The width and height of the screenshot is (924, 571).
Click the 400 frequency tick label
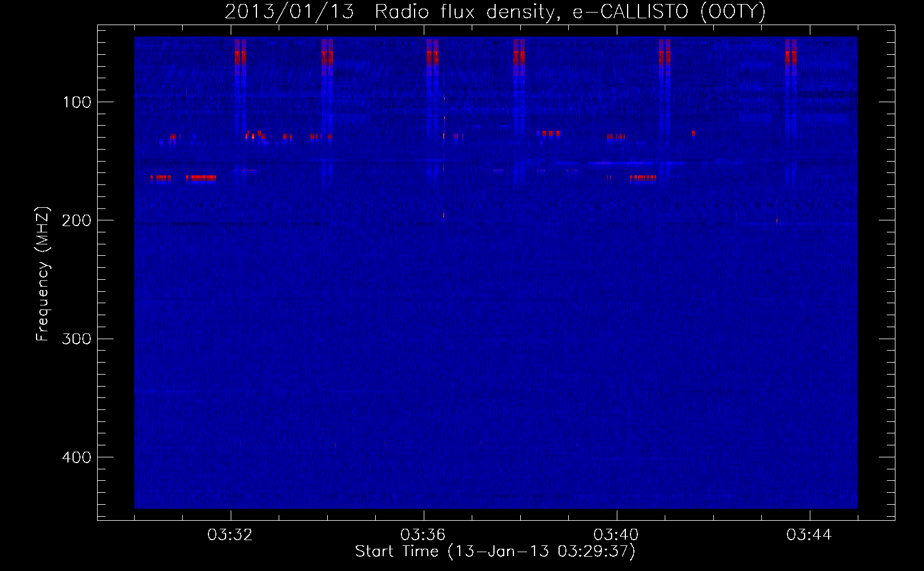click(x=77, y=457)
